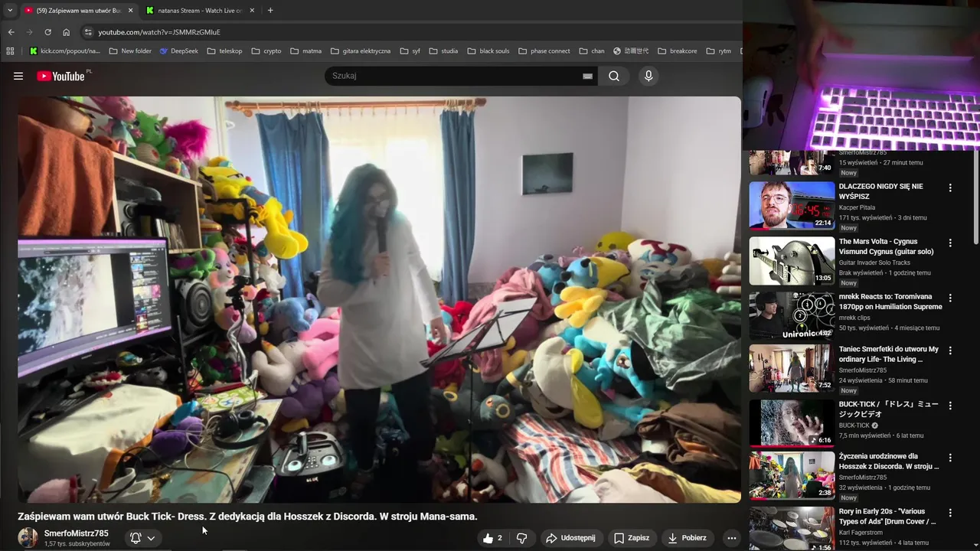The width and height of the screenshot is (980, 551).
Task: Open options for Życzenia urodzinowe video
Action: point(950,458)
